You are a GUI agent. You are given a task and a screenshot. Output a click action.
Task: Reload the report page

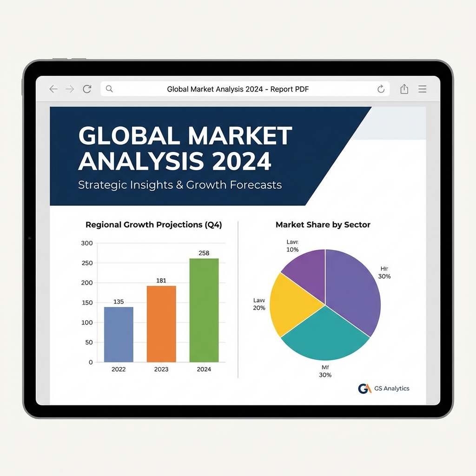pyautogui.click(x=87, y=89)
